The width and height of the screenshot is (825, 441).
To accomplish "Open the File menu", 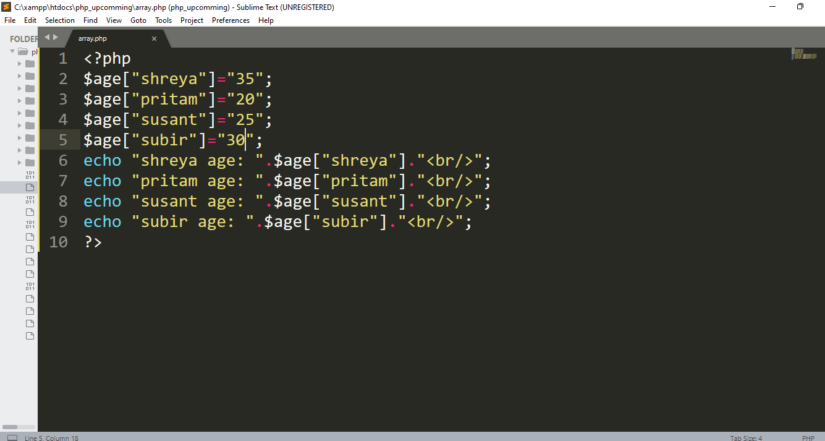I will 10,20.
